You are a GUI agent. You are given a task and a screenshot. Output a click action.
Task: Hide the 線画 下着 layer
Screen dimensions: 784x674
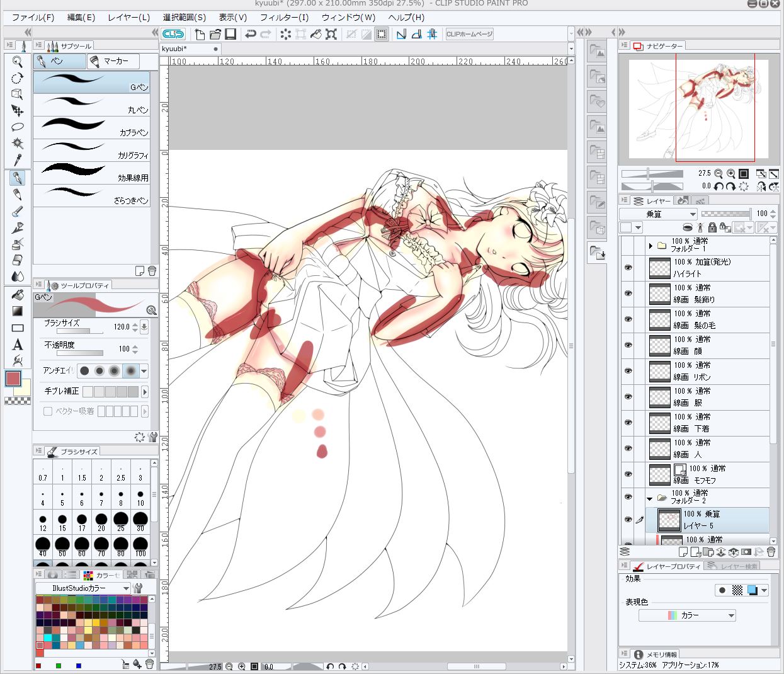(628, 423)
